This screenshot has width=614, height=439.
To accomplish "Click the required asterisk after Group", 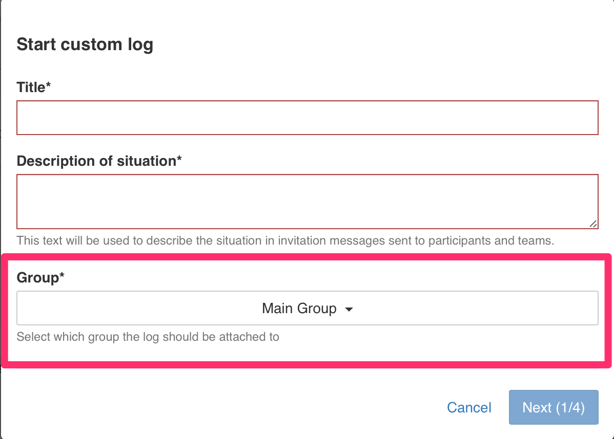I will tap(61, 277).
